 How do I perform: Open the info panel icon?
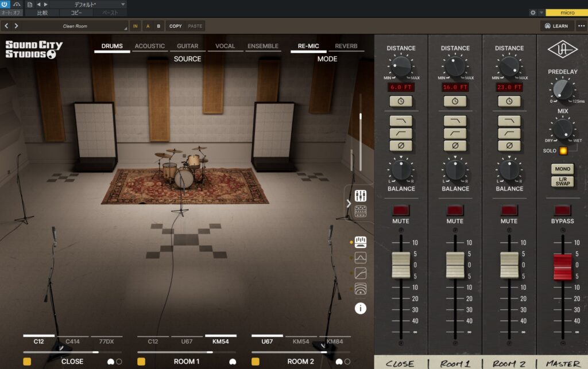pos(361,308)
